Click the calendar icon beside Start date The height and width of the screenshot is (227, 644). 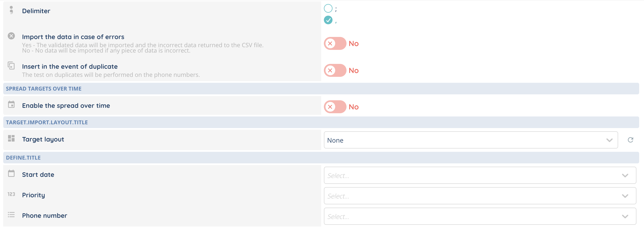tap(11, 173)
